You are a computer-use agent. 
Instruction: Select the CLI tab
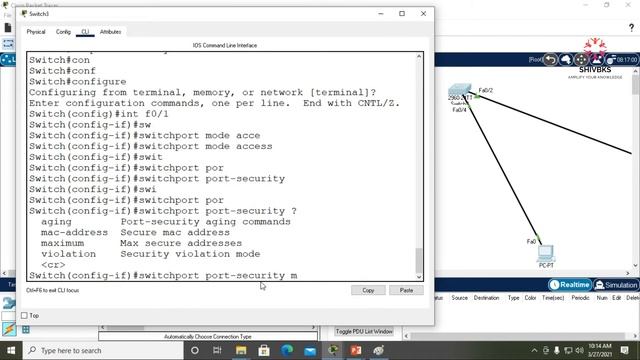(x=85, y=32)
